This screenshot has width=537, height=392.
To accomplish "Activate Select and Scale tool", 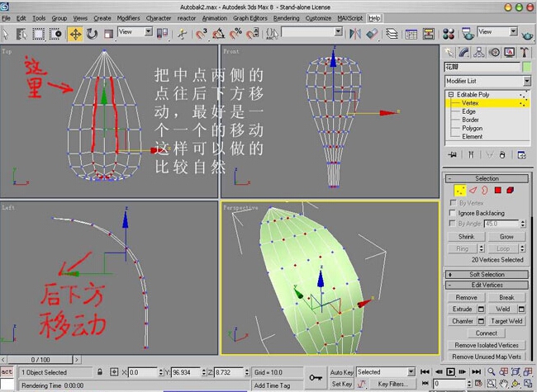I will [108, 34].
